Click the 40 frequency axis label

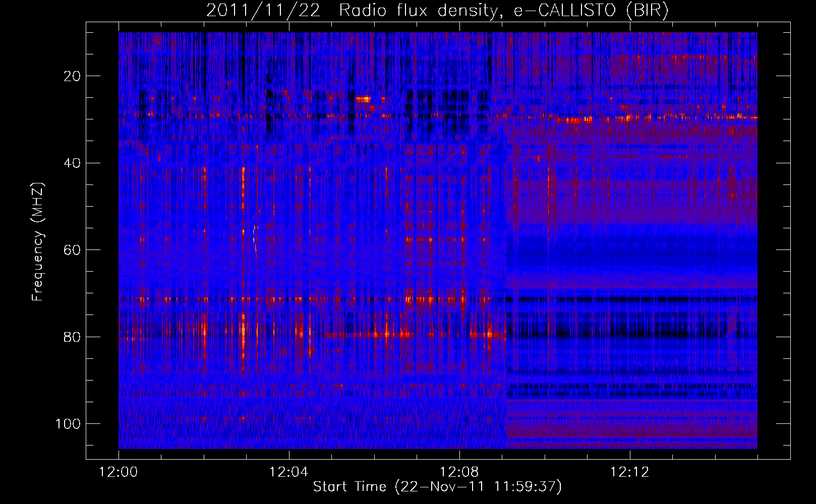(x=72, y=163)
